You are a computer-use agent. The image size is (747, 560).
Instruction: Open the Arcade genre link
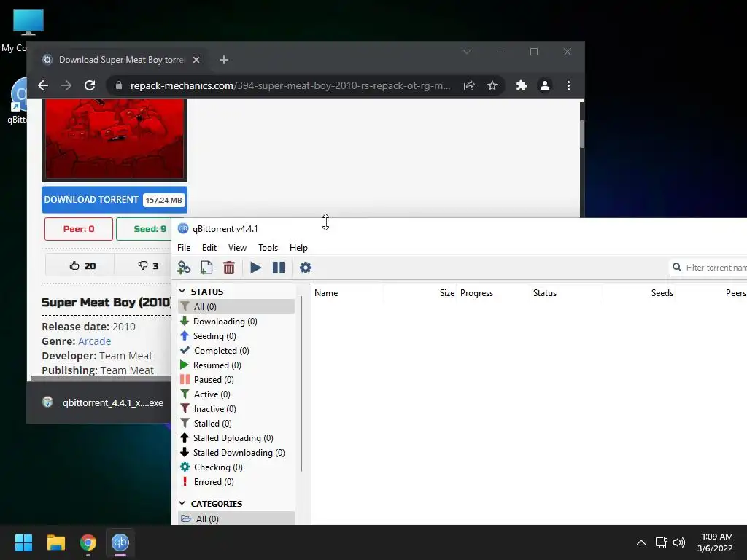94,341
